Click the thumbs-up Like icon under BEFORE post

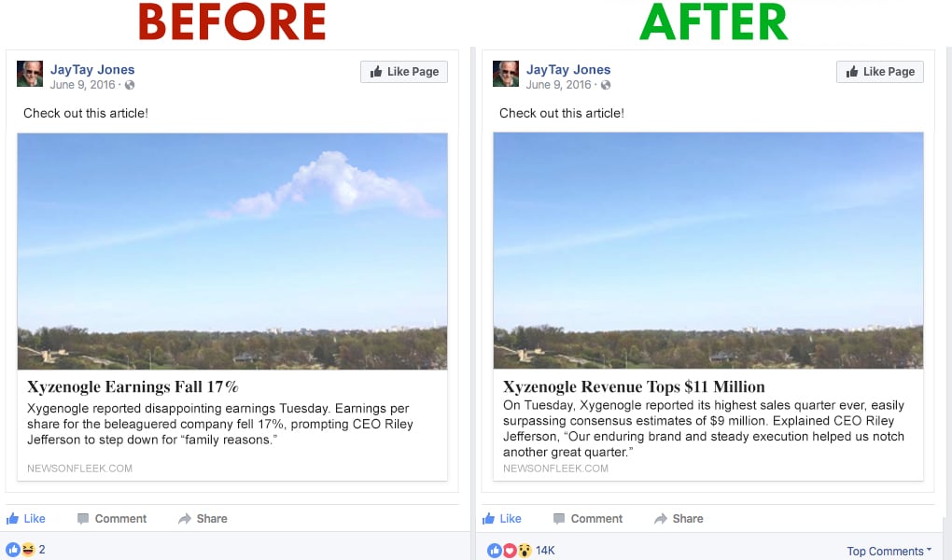[12, 518]
